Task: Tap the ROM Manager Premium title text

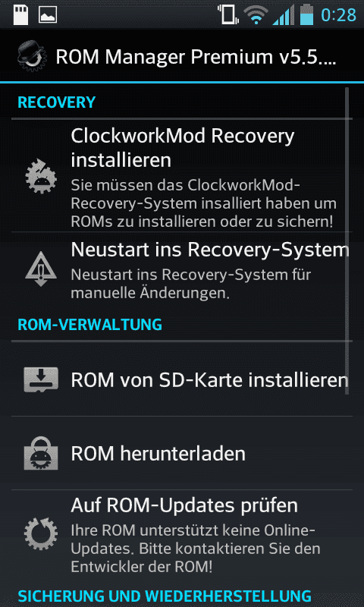Action: click(x=196, y=58)
